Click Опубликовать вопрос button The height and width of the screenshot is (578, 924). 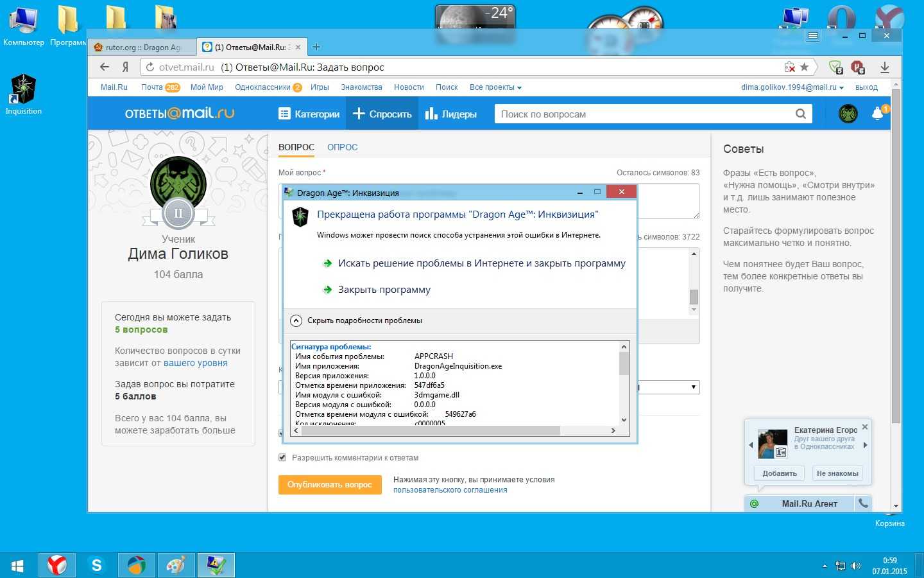330,485
